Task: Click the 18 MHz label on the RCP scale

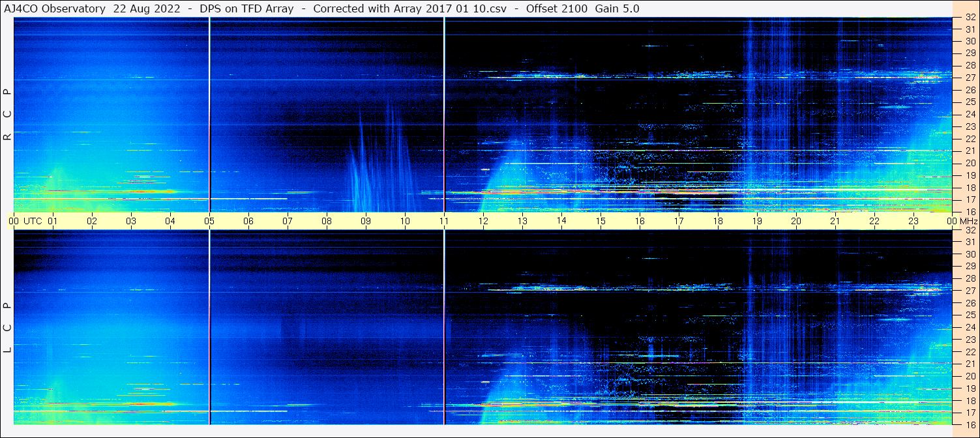Action: pyautogui.click(x=970, y=188)
